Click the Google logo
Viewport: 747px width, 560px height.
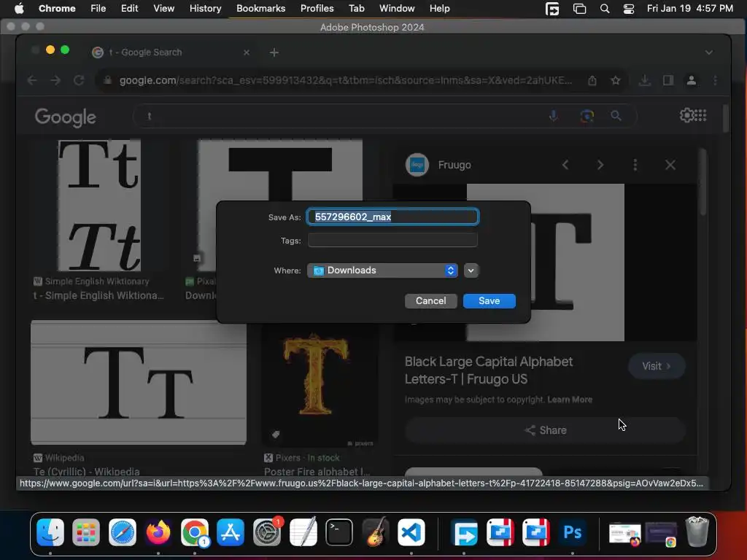tap(65, 117)
